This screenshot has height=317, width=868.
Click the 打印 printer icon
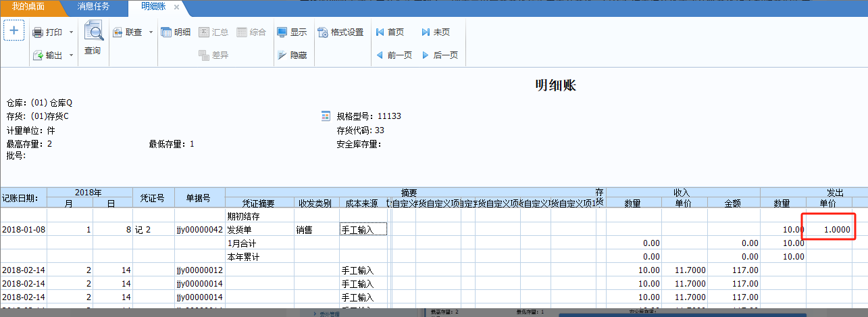[39, 32]
